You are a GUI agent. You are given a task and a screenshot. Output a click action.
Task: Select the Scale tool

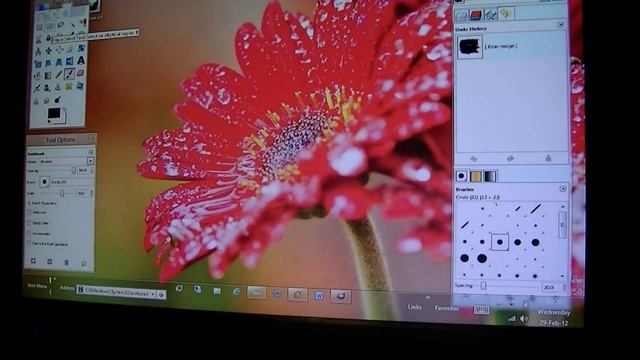pos(38,63)
